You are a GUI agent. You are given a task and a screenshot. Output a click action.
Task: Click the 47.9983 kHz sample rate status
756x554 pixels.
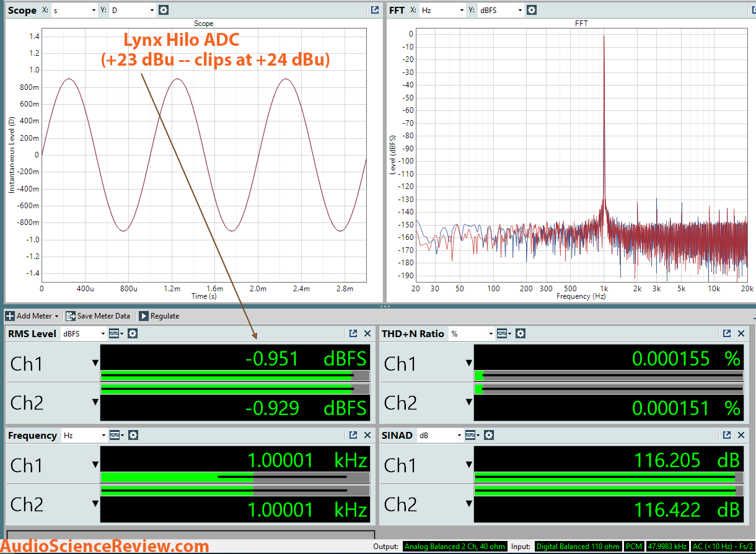(x=667, y=547)
